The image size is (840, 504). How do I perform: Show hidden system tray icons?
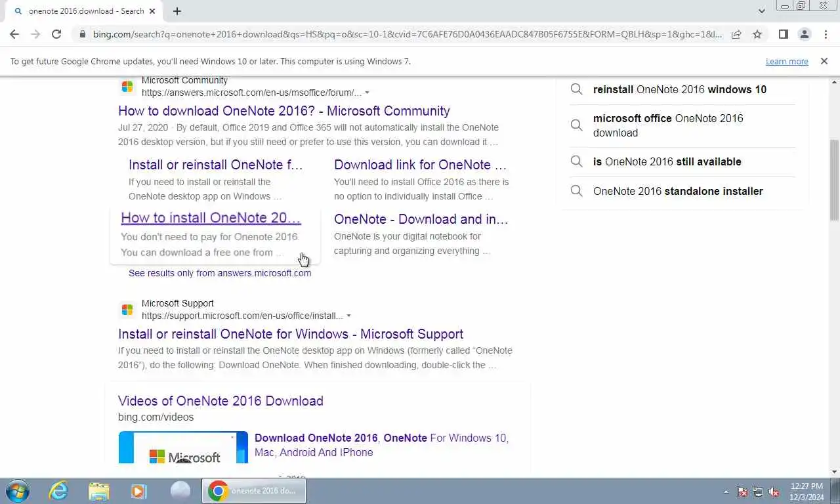point(726,492)
